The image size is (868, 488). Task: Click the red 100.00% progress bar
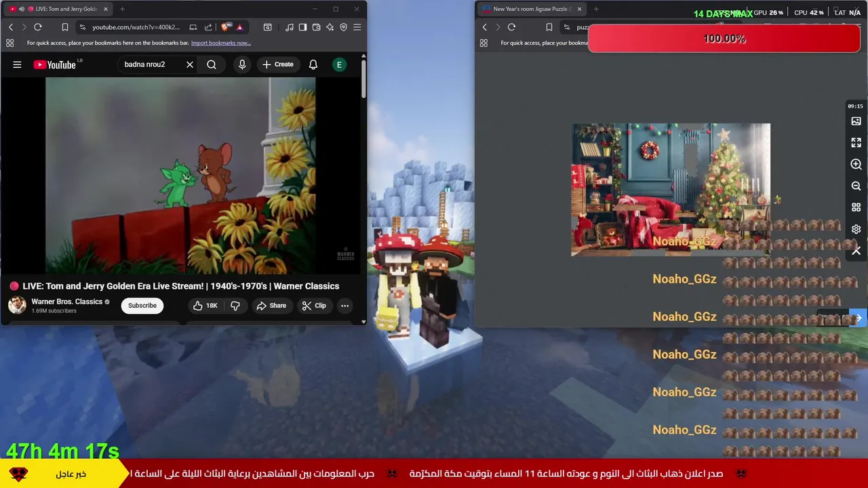724,39
